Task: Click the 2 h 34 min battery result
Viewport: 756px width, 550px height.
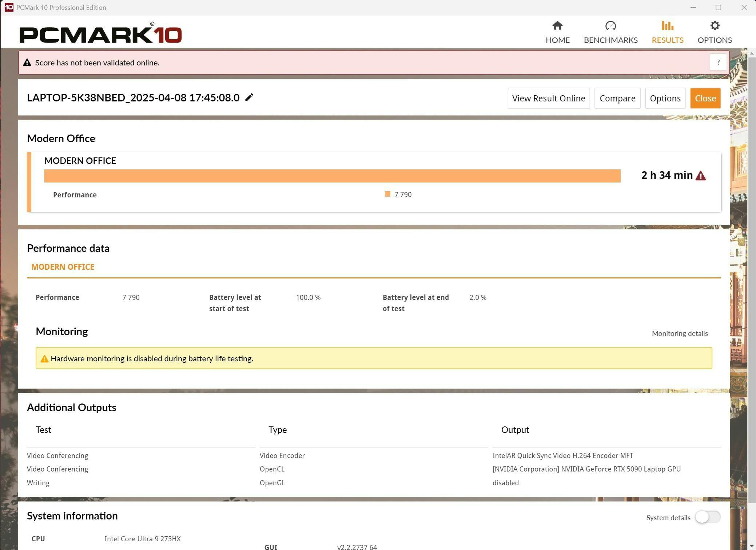Action: pos(667,175)
